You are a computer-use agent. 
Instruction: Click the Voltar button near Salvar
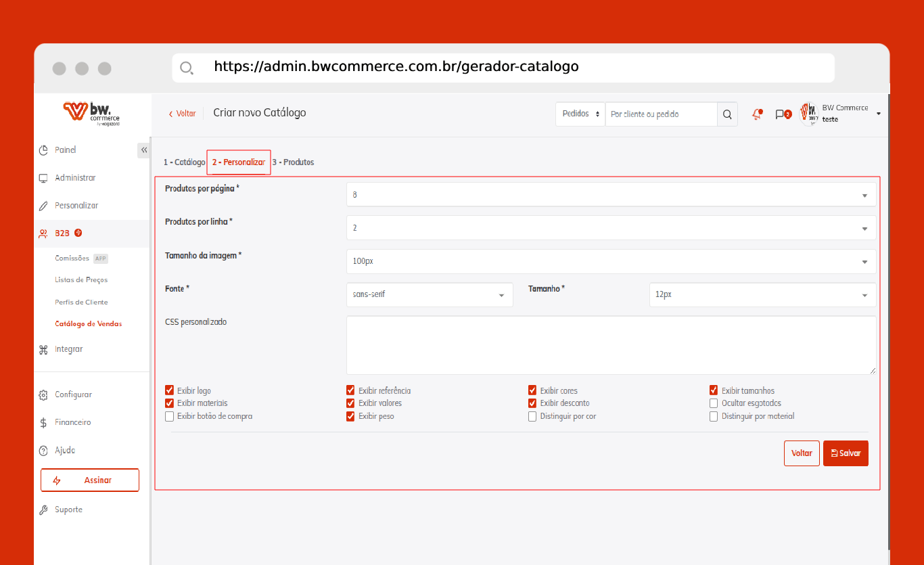click(x=802, y=453)
